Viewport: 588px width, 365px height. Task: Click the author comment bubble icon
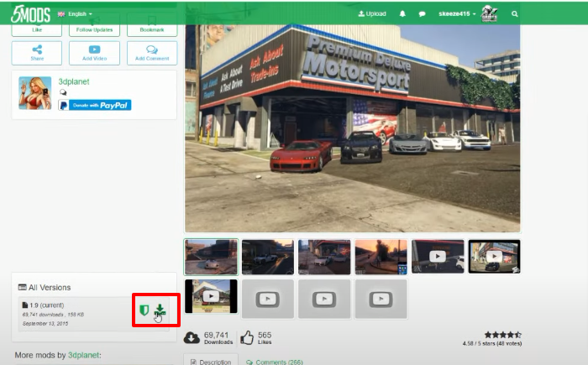(x=63, y=92)
